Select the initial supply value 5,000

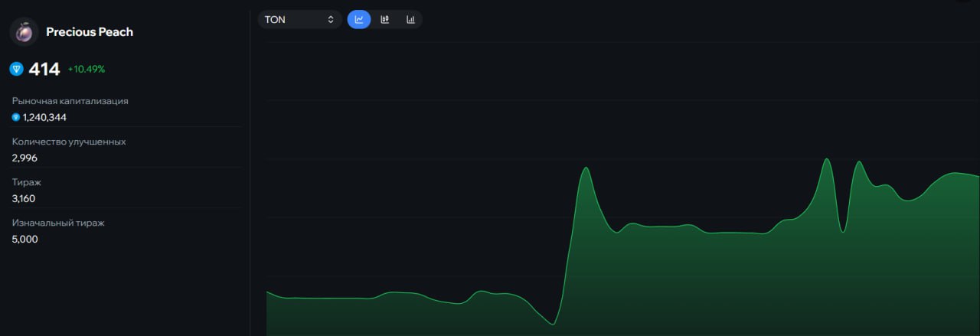click(x=25, y=239)
